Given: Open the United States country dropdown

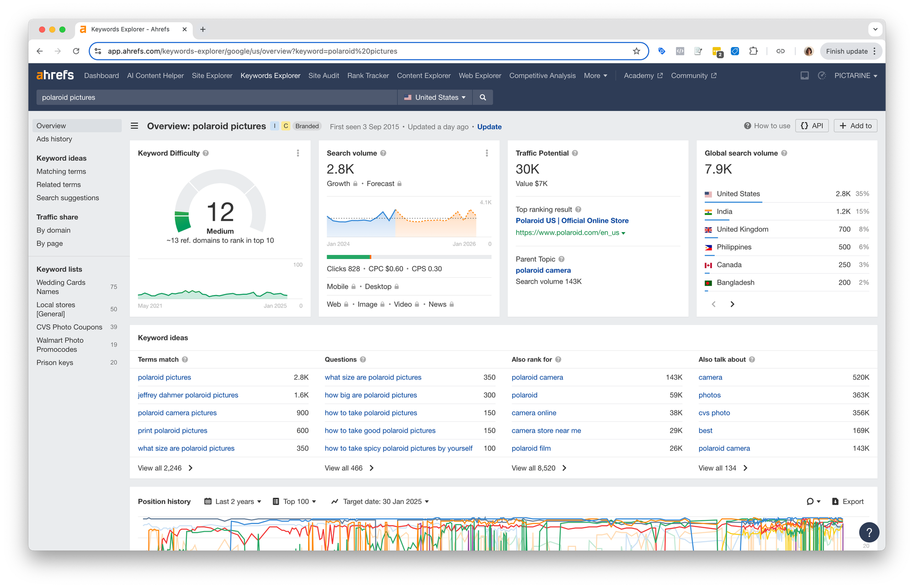Looking at the screenshot, I should coord(435,97).
